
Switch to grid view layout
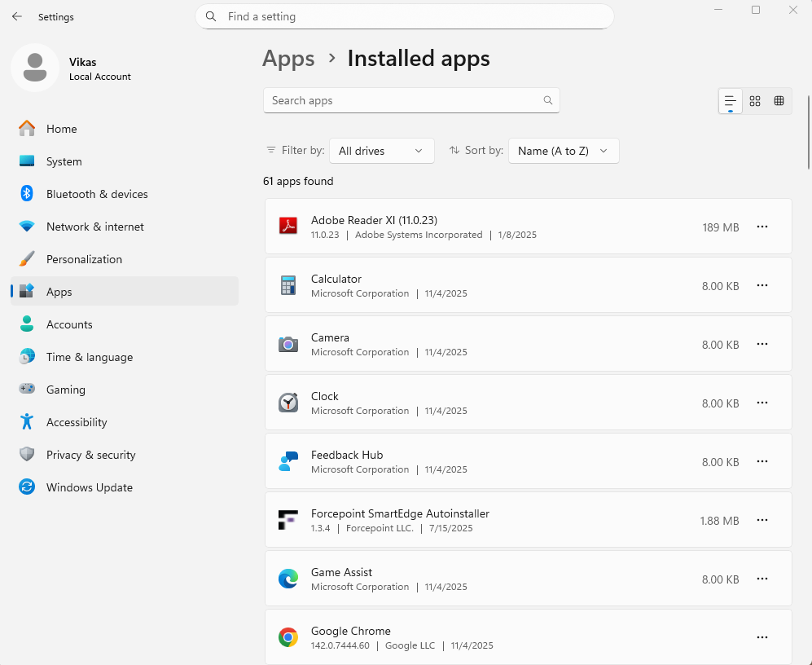pyautogui.click(x=755, y=101)
